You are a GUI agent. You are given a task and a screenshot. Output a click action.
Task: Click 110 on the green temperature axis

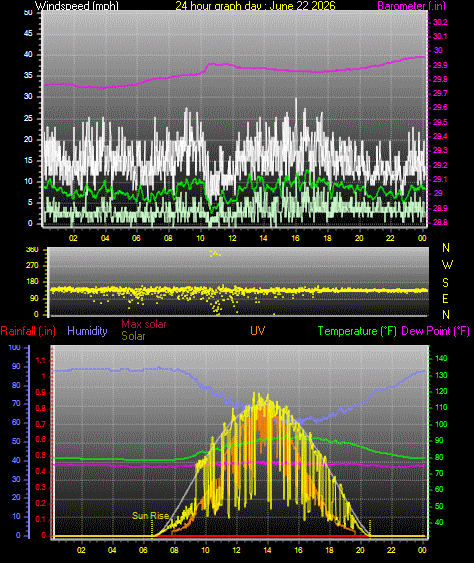(441, 408)
